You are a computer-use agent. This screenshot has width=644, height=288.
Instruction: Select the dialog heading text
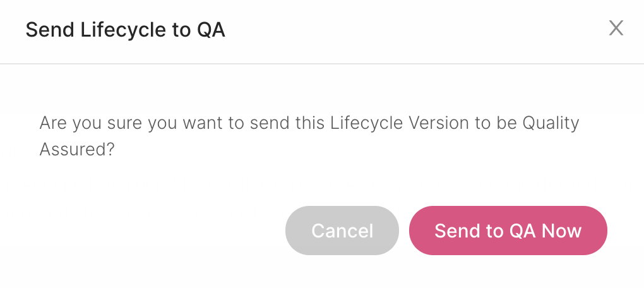125,30
